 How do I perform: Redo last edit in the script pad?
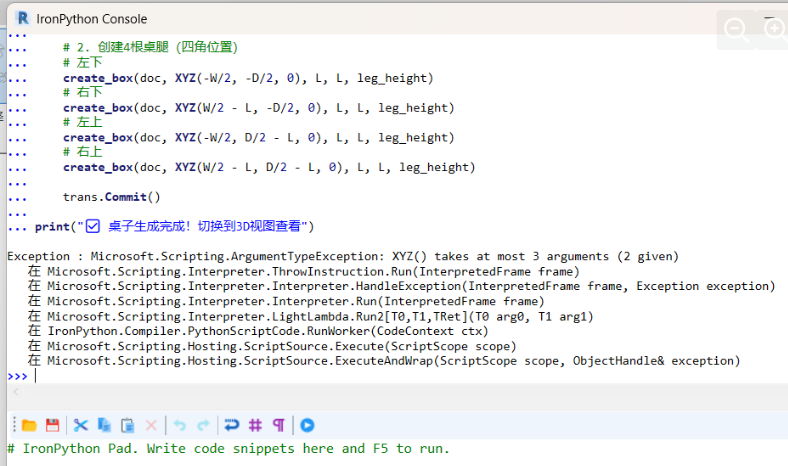pos(203,425)
